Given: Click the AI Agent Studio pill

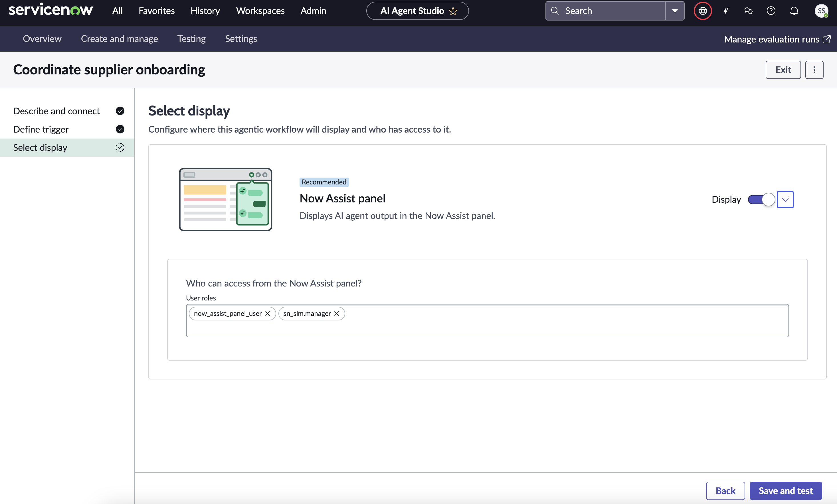Looking at the screenshot, I should pyautogui.click(x=417, y=11).
